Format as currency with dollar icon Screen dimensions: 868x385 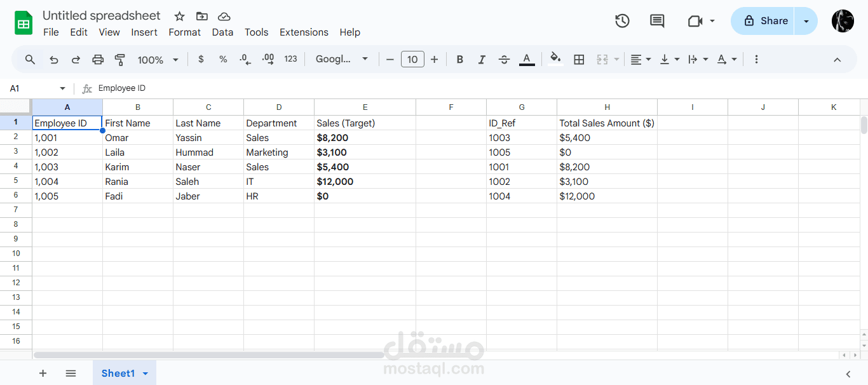click(201, 59)
